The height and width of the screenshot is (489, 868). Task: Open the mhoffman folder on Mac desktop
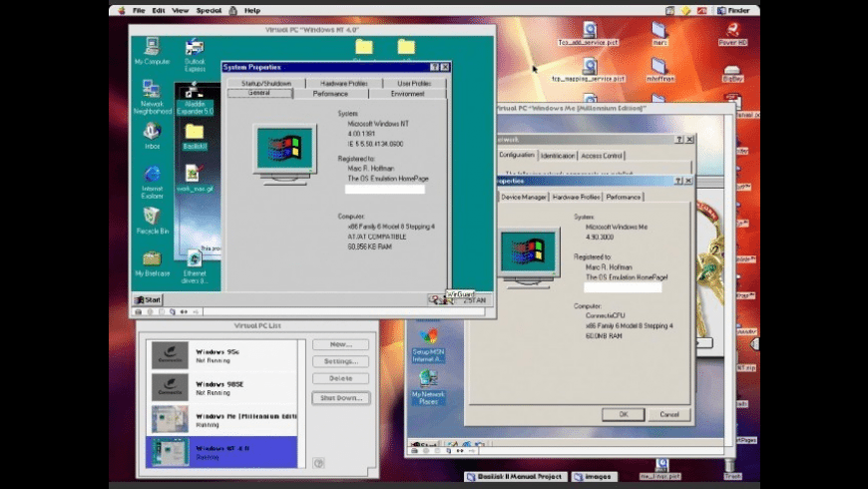[x=659, y=70]
